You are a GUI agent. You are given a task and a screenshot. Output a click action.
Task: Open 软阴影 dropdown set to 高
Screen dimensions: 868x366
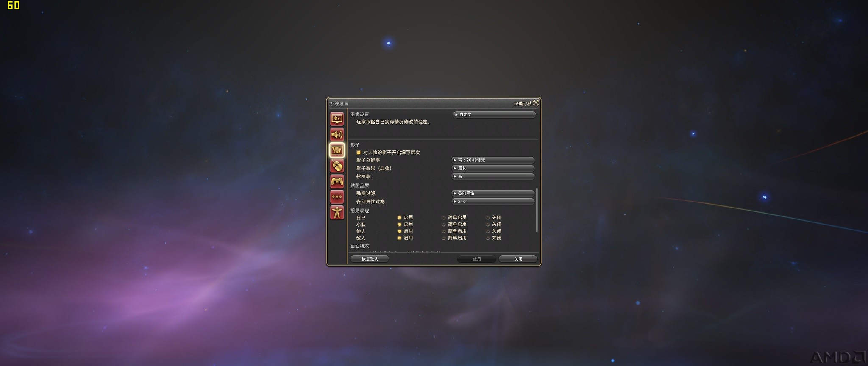[x=493, y=176]
